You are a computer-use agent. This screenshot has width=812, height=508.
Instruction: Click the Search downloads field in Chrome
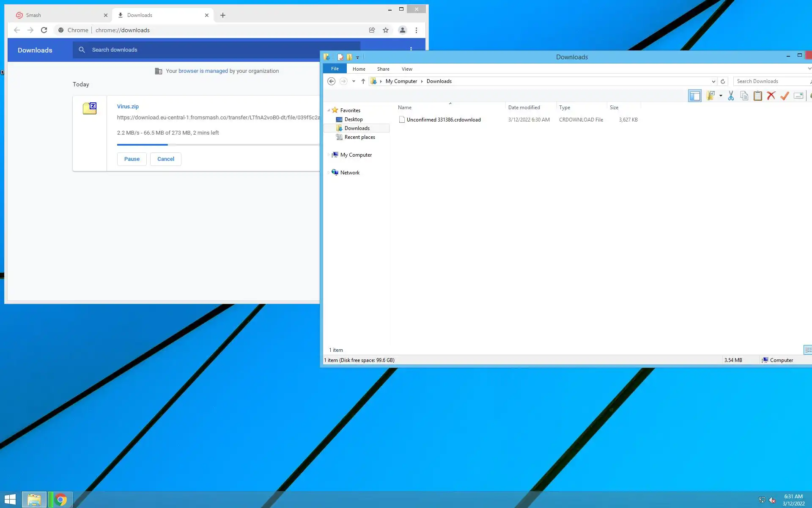211,50
